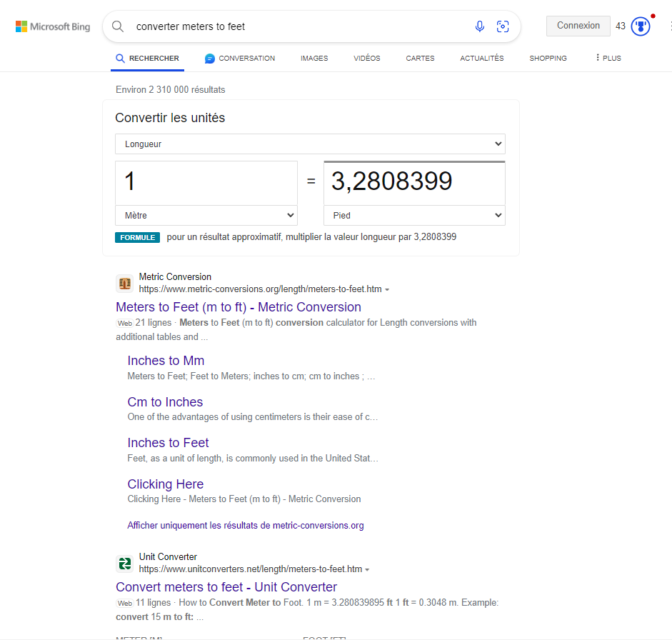The height and width of the screenshot is (640, 672).
Task: Start voice search with microphone icon
Action: (x=480, y=26)
